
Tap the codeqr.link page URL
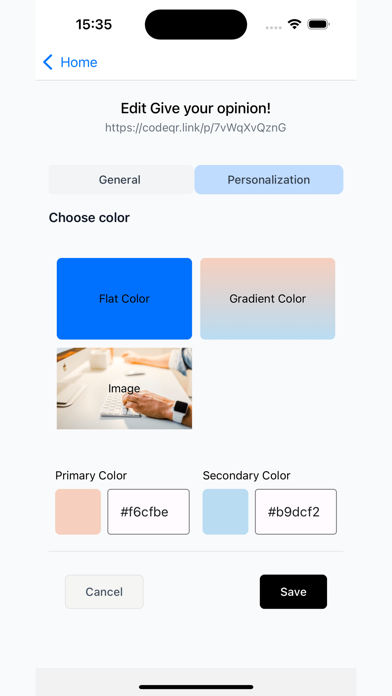(x=196, y=128)
